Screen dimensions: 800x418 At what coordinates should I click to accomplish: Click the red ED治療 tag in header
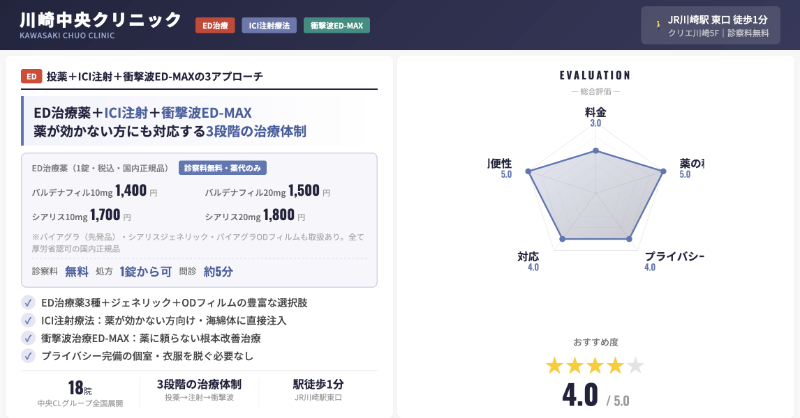215,25
